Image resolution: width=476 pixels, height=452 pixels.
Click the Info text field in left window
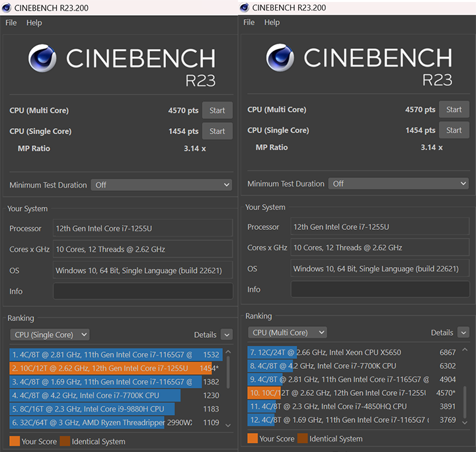143,291
